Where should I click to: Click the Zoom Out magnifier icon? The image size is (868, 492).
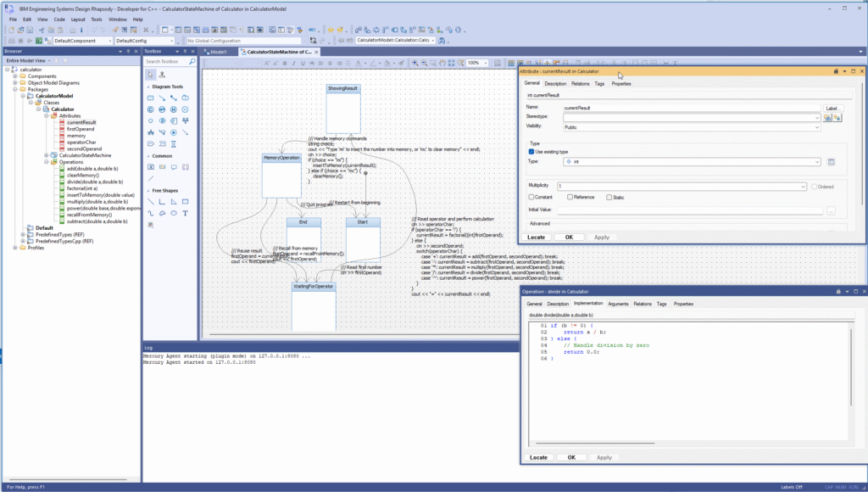(x=424, y=63)
